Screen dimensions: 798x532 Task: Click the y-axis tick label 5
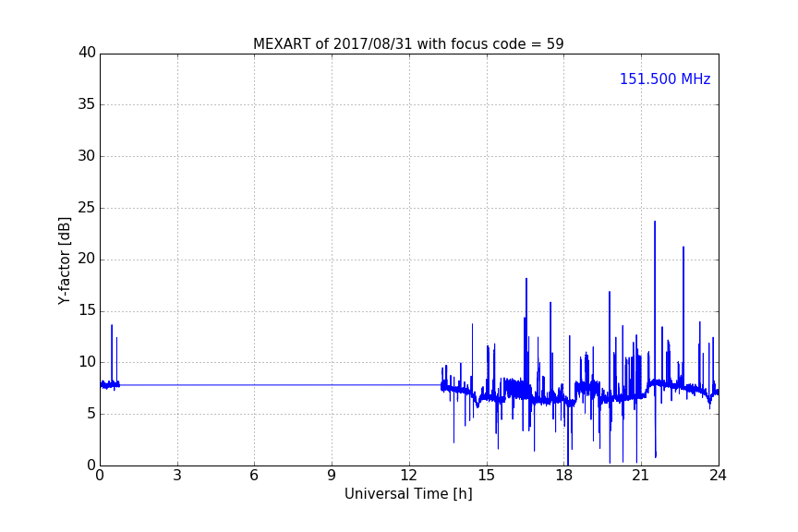coord(91,414)
